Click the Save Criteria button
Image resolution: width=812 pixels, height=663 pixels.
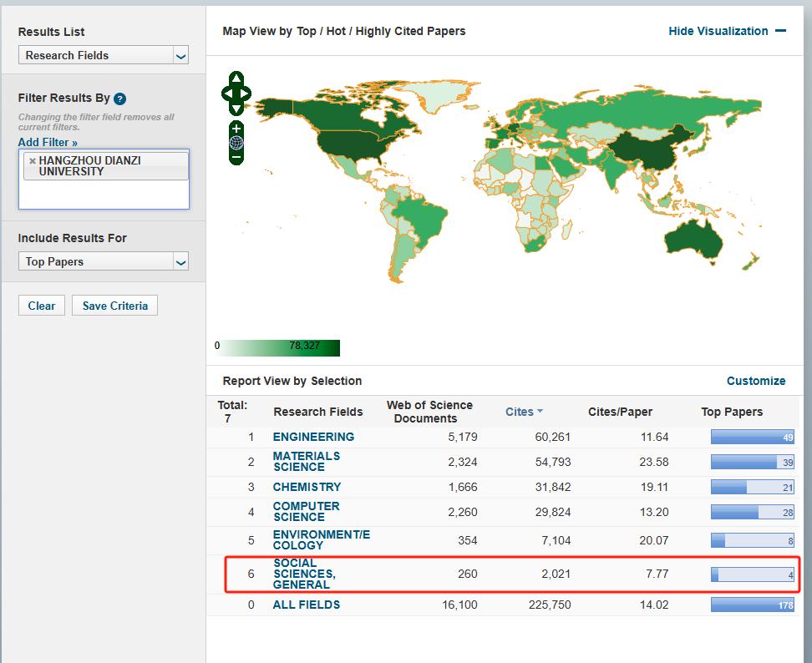[x=114, y=306]
